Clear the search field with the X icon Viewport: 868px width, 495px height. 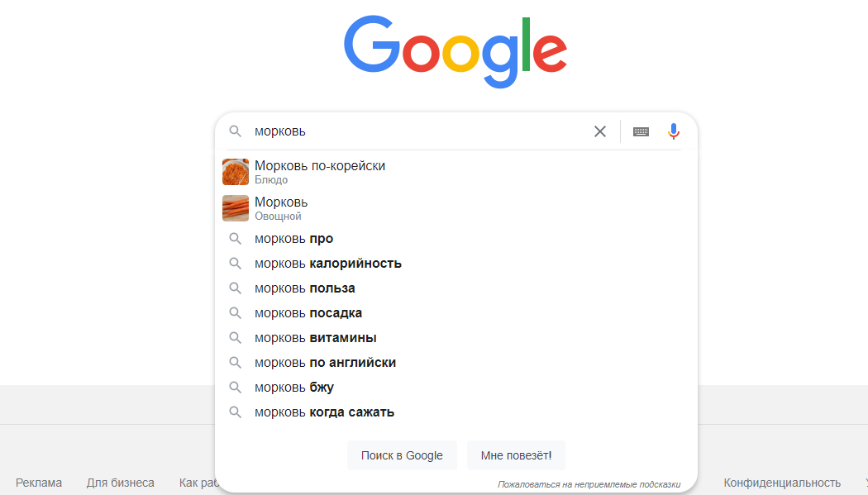pyautogui.click(x=599, y=131)
